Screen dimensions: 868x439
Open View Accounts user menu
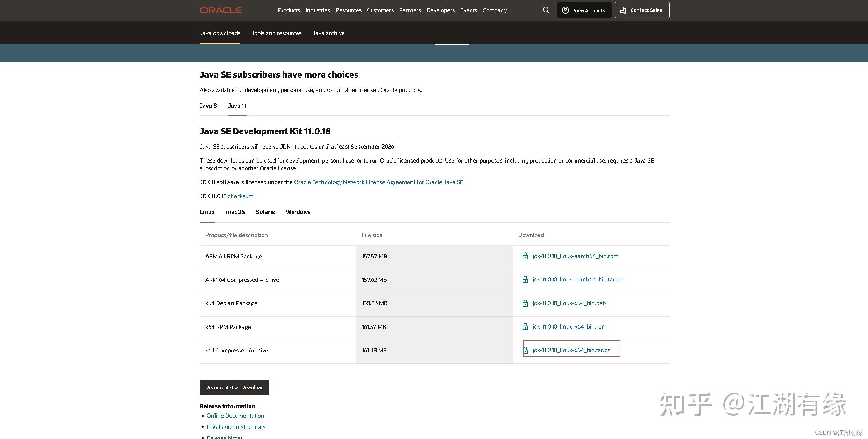tap(584, 10)
